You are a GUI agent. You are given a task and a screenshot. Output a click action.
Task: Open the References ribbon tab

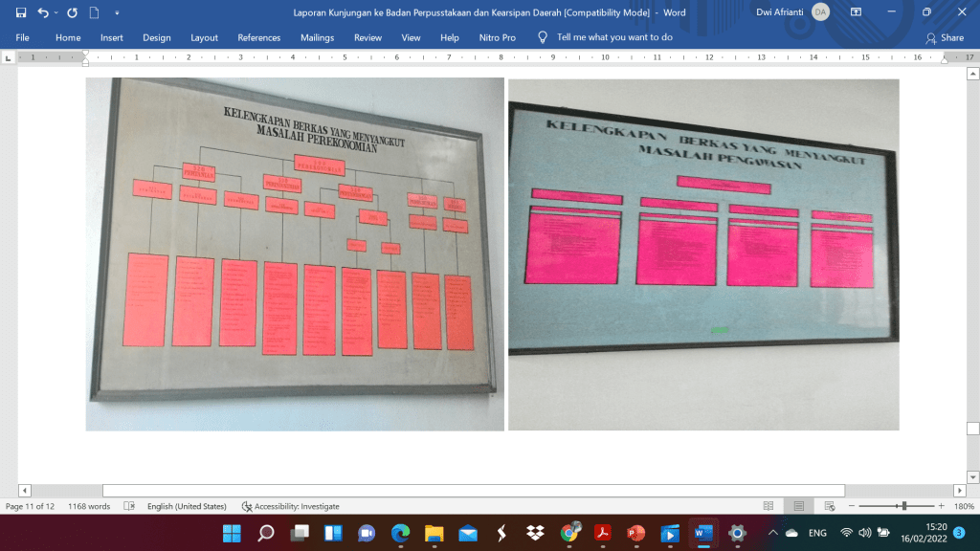click(x=259, y=37)
